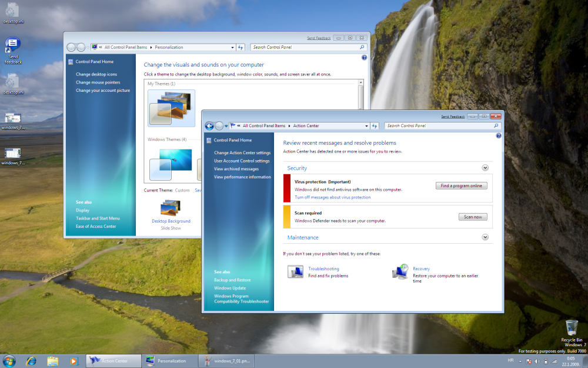Image resolution: width=588 pixels, height=368 pixels.
Task: Click the search magnifier in Personalization window
Action: (x=362, y=47)
